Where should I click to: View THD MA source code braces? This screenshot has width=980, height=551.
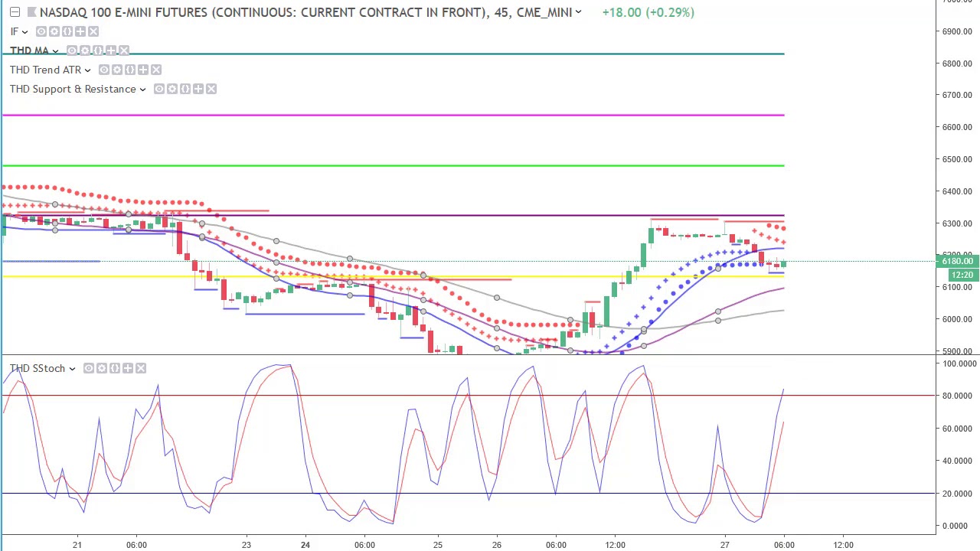click(x=98, y=51)
